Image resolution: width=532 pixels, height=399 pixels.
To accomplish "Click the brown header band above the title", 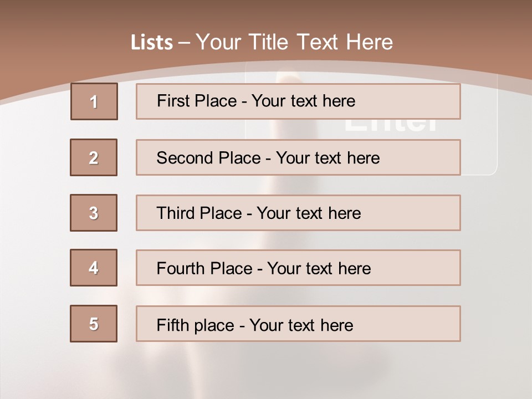I will click(x=266, y=14).
